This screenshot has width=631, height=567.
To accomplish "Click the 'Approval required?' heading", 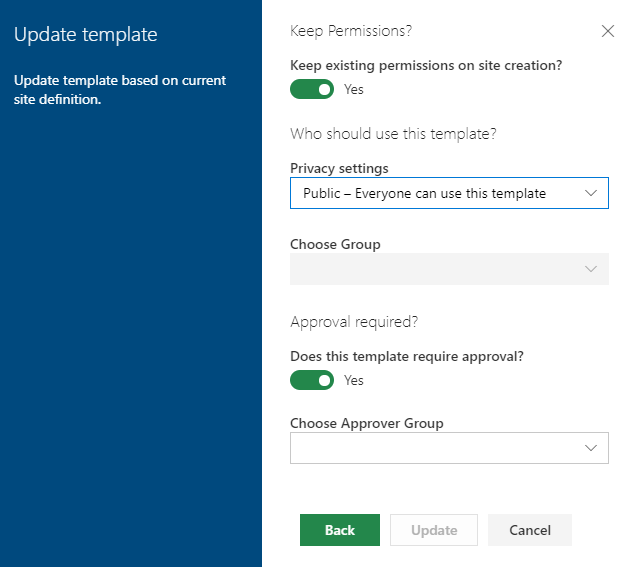I will 354,322.
